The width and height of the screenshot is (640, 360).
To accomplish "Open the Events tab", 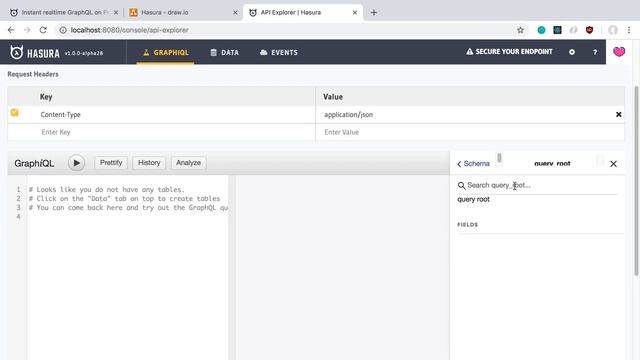I will click(x=279, y=52).
